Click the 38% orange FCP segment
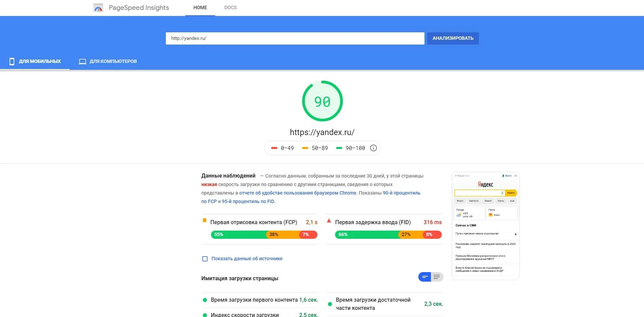 pos(283,235)
